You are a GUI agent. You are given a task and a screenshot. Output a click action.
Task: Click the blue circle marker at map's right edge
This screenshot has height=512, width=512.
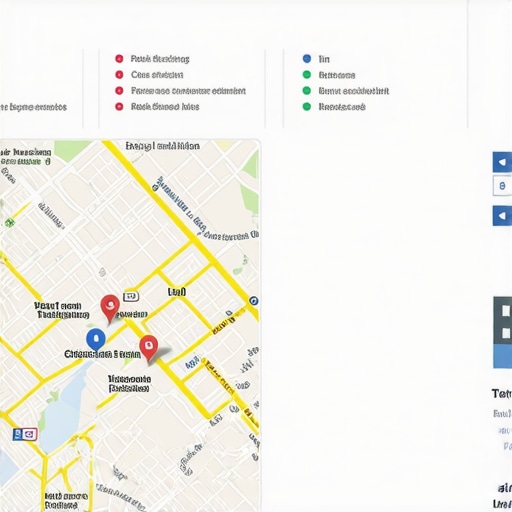pyautogui.click(x=254, y=301)
